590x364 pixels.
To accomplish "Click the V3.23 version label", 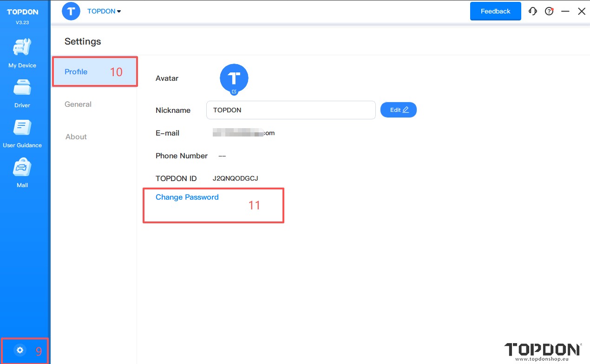I will click(x=22, y=22).
